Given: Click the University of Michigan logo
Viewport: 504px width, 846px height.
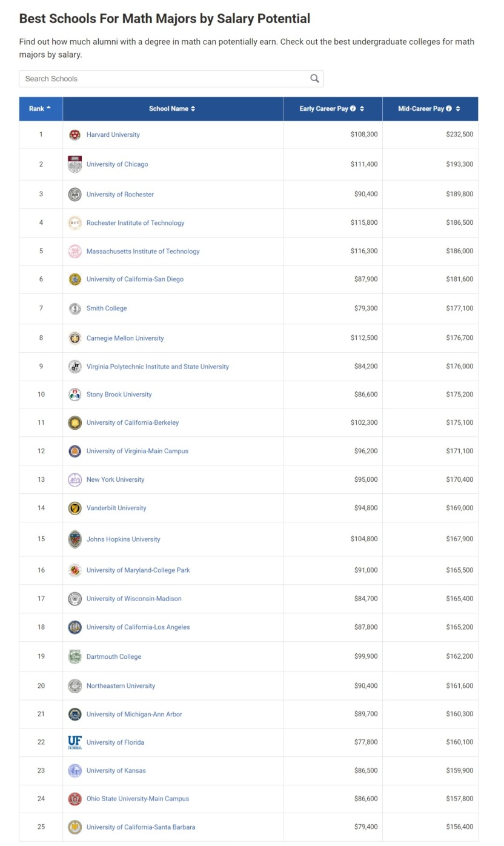Looking at the screenshot, I should [x=75, y=714].
